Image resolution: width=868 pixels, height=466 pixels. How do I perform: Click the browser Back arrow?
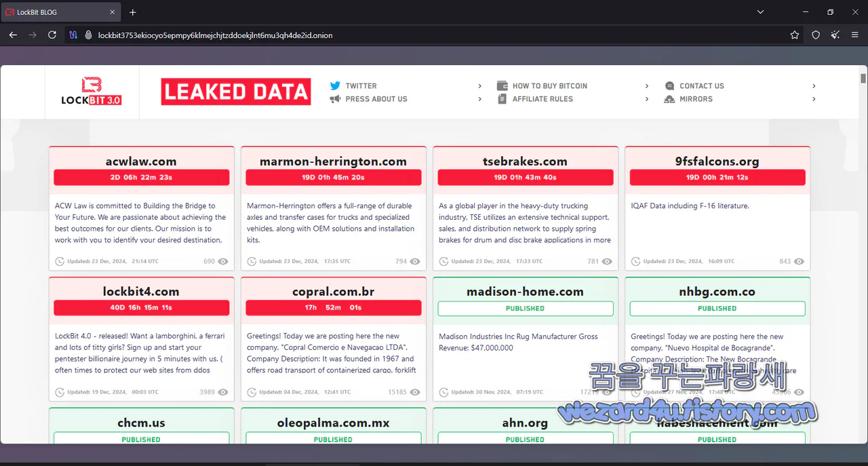click(x=13, y=35)
